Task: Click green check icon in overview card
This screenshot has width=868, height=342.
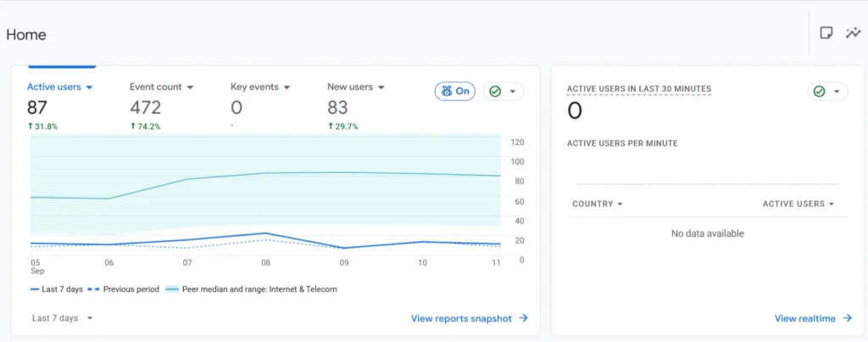Action: (495, 92)
